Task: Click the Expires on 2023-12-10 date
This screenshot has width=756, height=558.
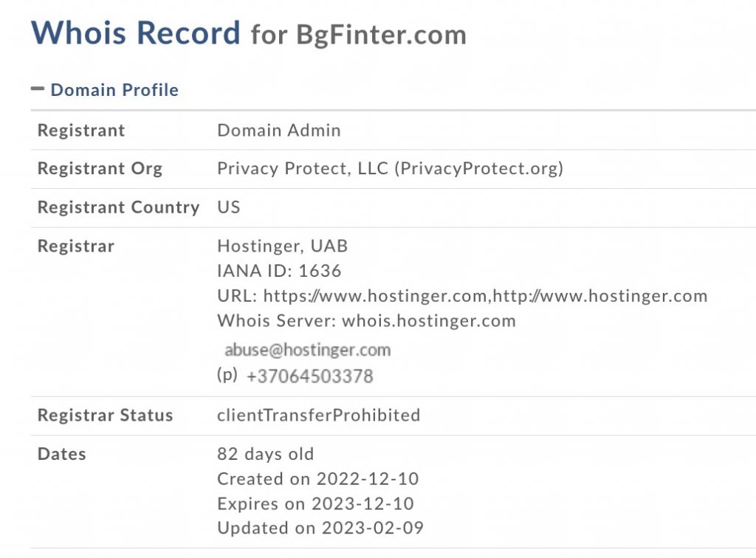Action: tap(315, 504)
